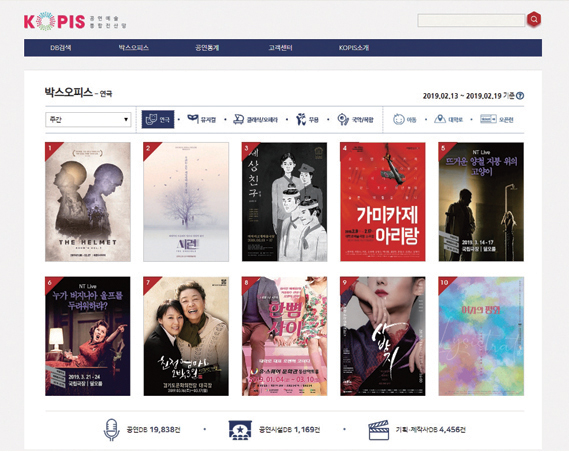The height and width of the screenshot is (452, 569).
Task: Open rank 2 시련 poster
Action: click(186, 202)
